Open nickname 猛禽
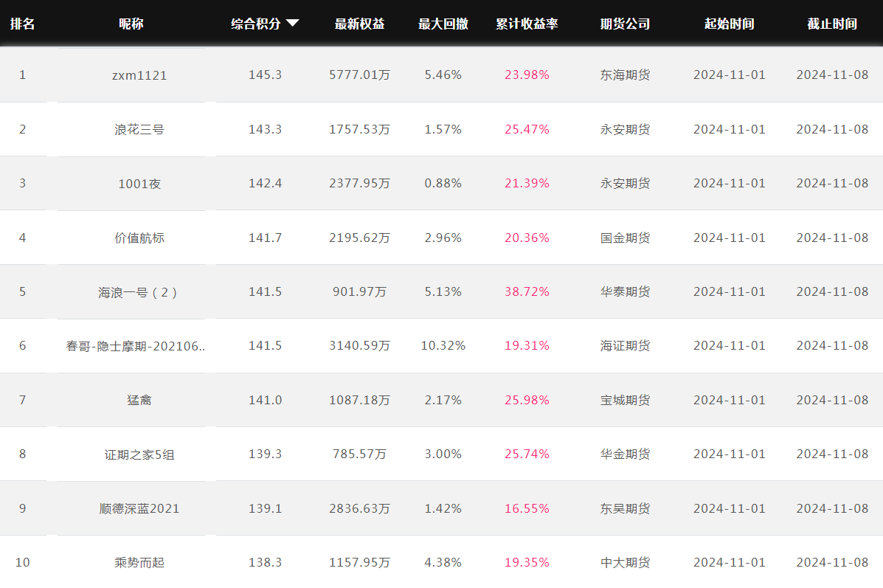The height and width of the screenshot is (588, 883). tap(139, 400)
